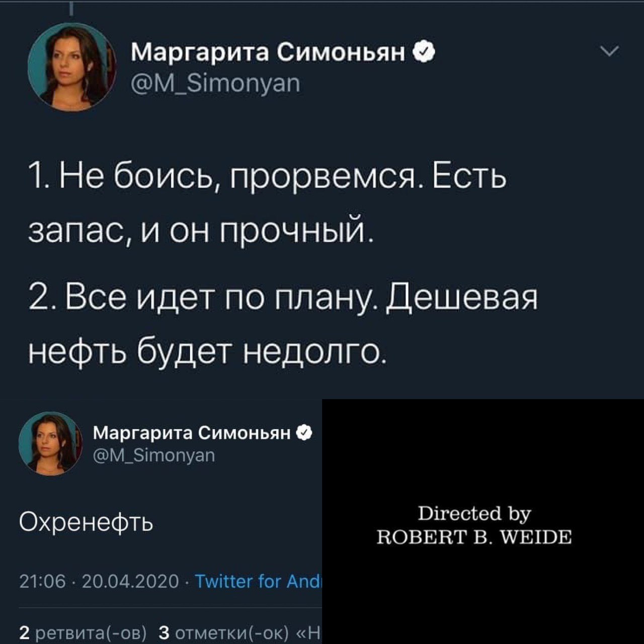Click the large profile avatar of top tweet

72,67
